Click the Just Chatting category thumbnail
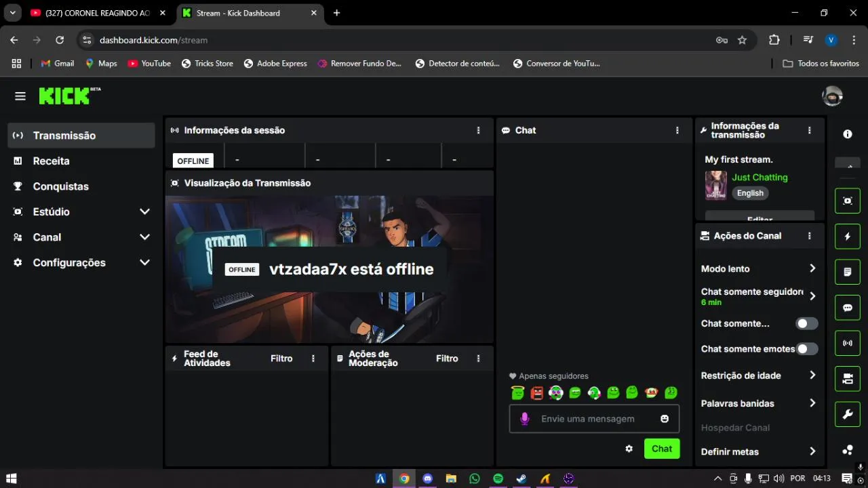The width and height of the screenshot is (868, 488). (x=716, y=185)
